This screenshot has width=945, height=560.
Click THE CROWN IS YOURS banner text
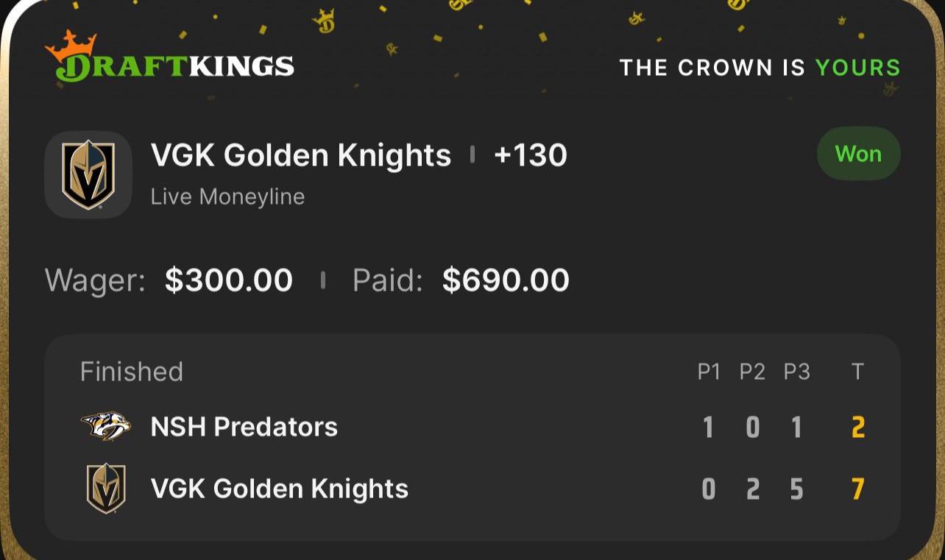pyautogui.click(x=760, y=68)
